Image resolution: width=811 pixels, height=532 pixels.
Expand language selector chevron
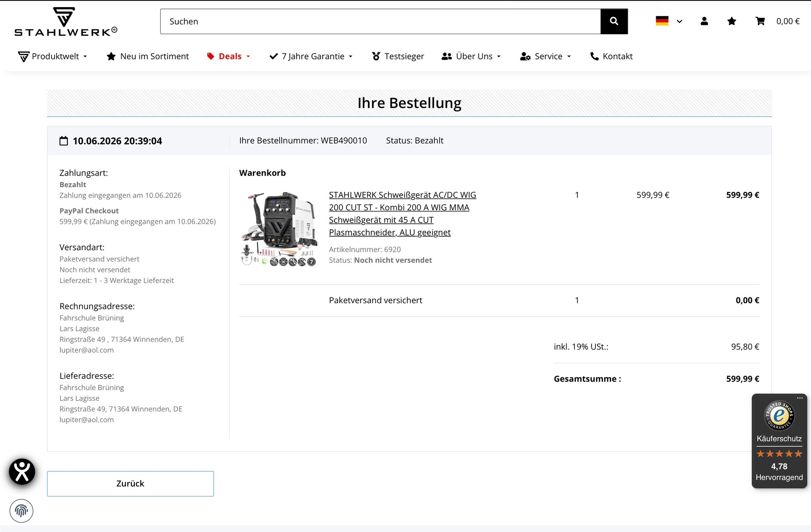click(x=679, y=21)
